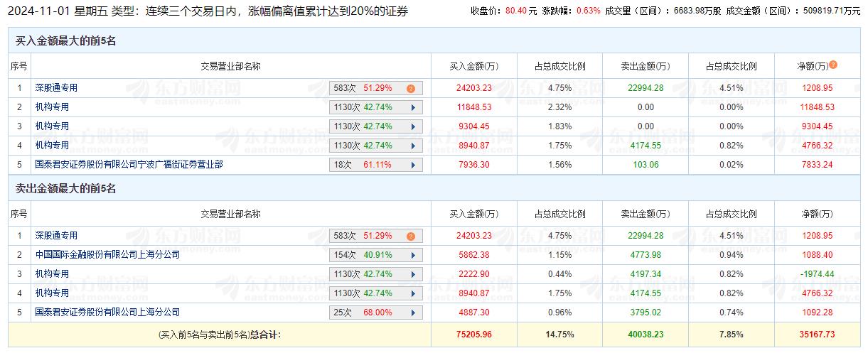Screen dimensions: 868x353
Task: Click arrow icon in buy-side row 2 机构专用
Action: [x=412, y=108]
